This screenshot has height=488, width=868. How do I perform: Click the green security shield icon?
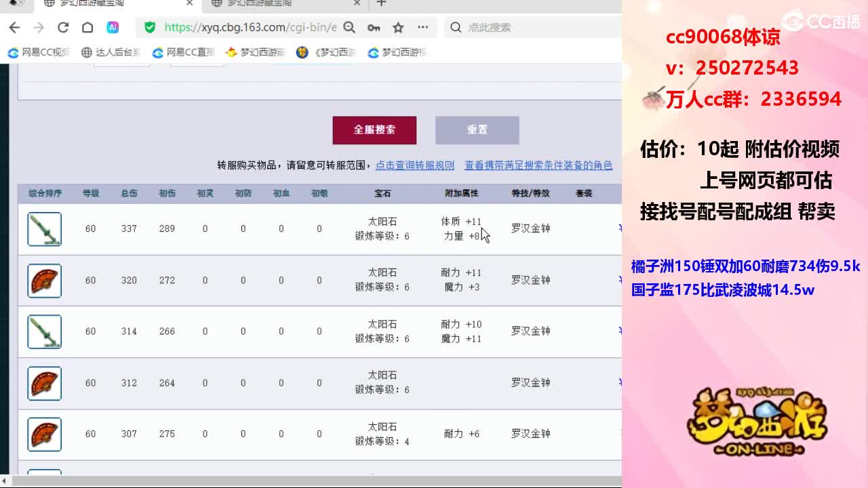[x=150, y=28]
